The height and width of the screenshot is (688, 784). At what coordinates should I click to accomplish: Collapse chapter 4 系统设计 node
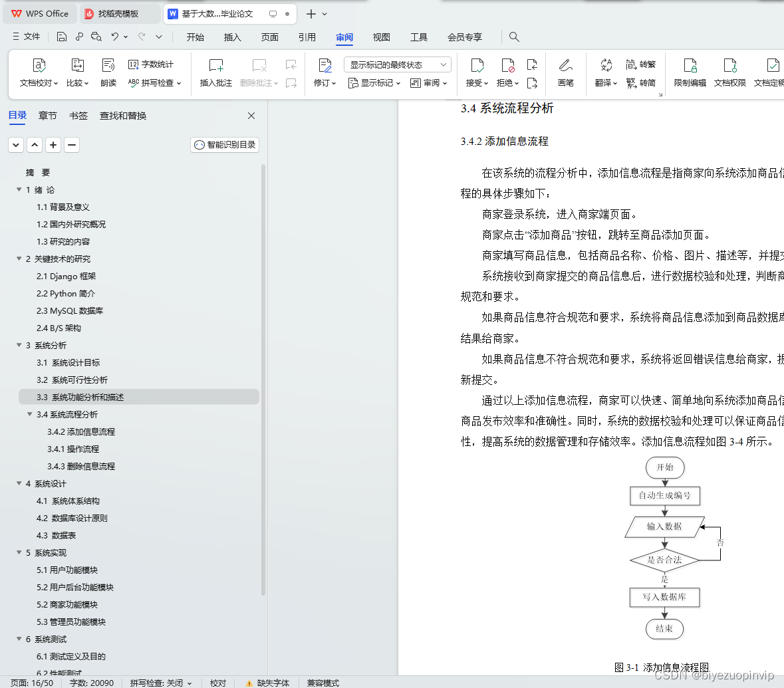[19, 483]
